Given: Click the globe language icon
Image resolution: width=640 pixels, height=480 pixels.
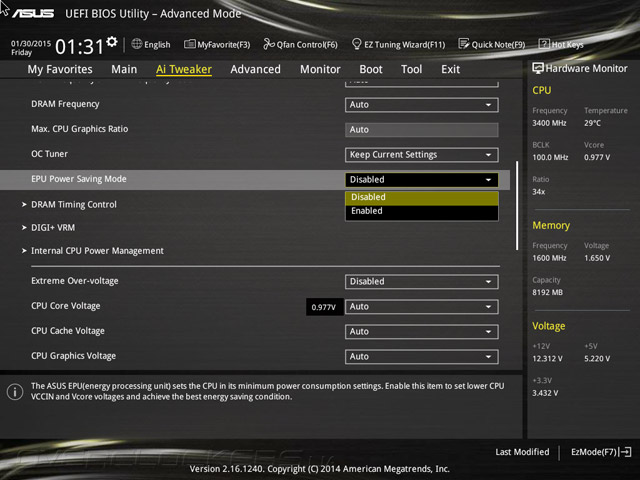Looking at the screenshot, I should coord(137,44).
